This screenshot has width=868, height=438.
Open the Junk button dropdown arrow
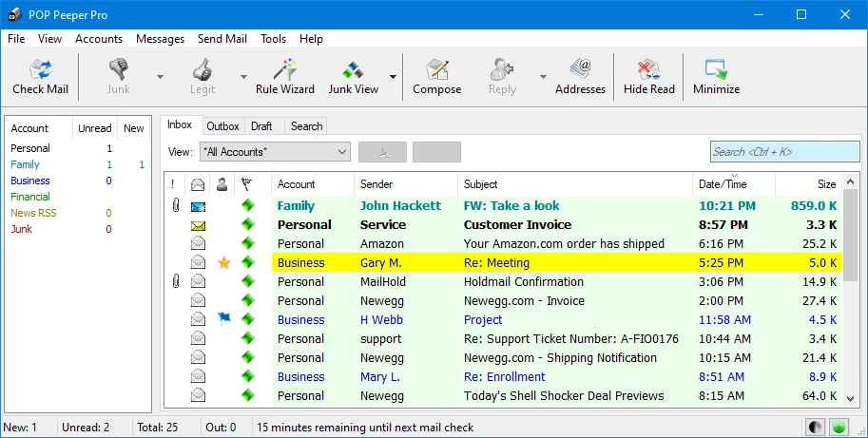point(160,77)
